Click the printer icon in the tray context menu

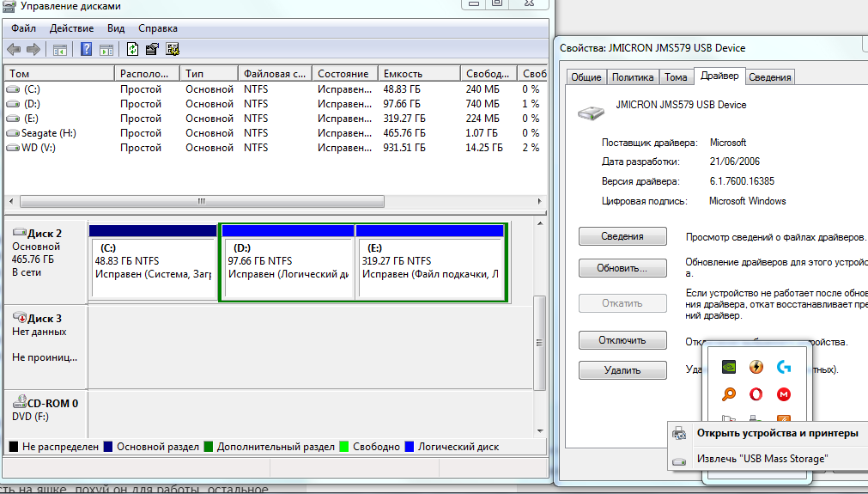(679, 434)
